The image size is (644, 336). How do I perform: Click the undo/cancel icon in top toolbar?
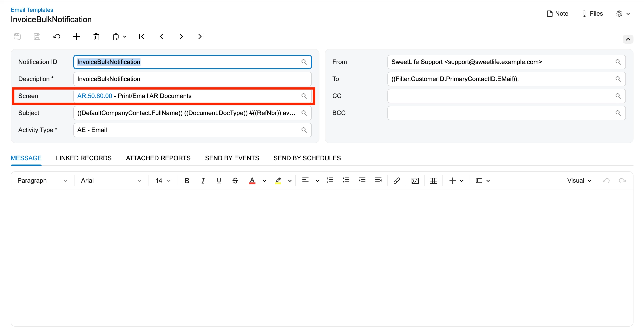point(57,37)
